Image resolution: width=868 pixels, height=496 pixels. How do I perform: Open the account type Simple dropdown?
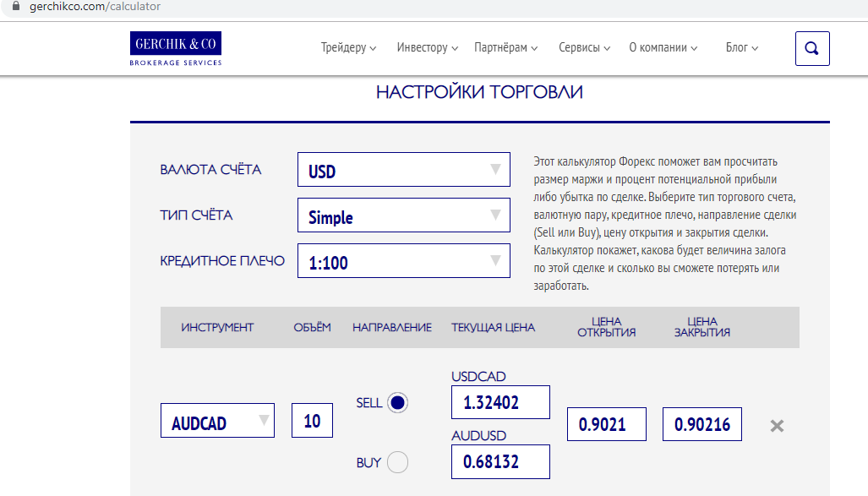404,215
